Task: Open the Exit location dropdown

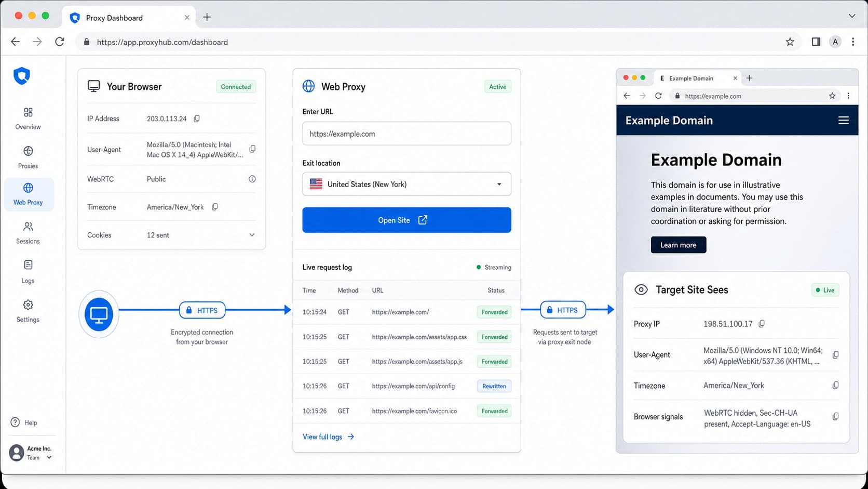Action: tap(406, 184)
